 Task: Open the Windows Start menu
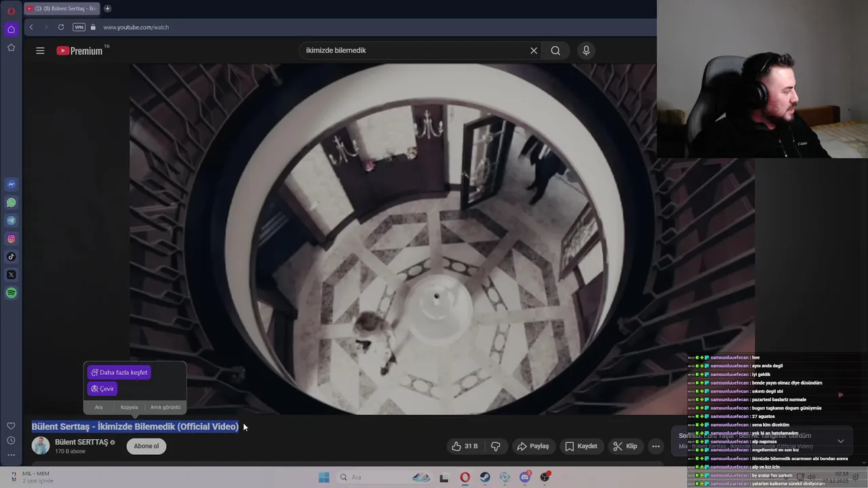[x=324, y=477]
